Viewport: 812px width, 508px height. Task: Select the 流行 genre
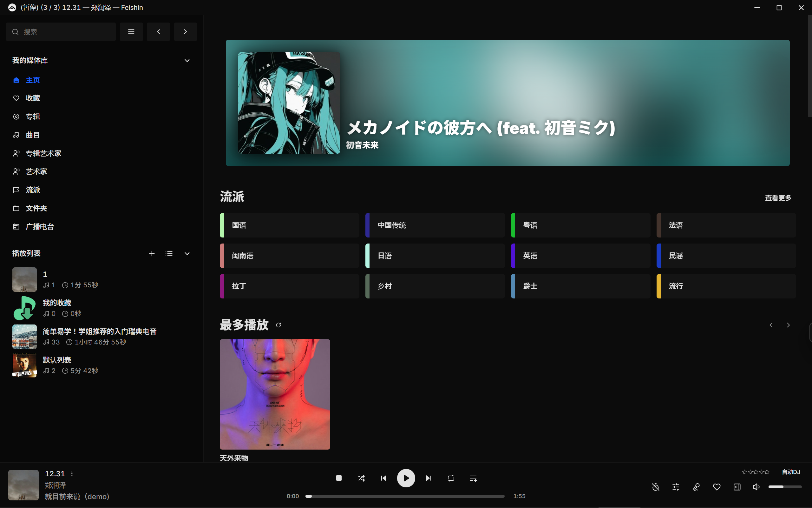tap(726, 286)
